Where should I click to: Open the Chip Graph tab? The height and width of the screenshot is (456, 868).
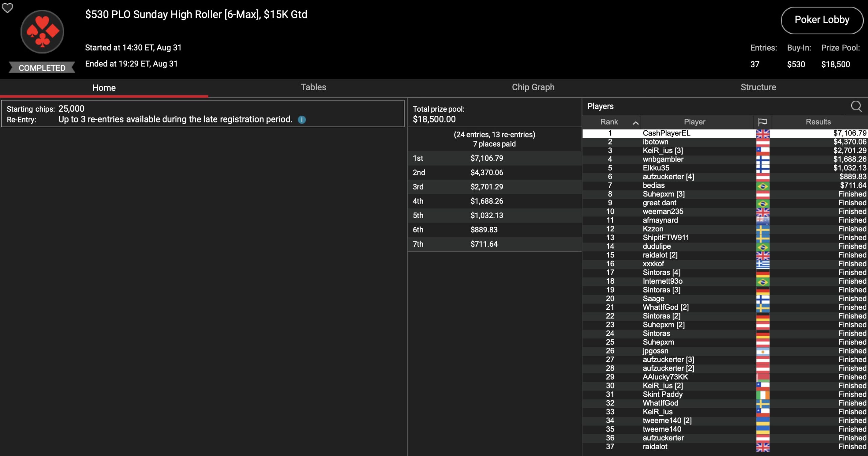point(533,88)
